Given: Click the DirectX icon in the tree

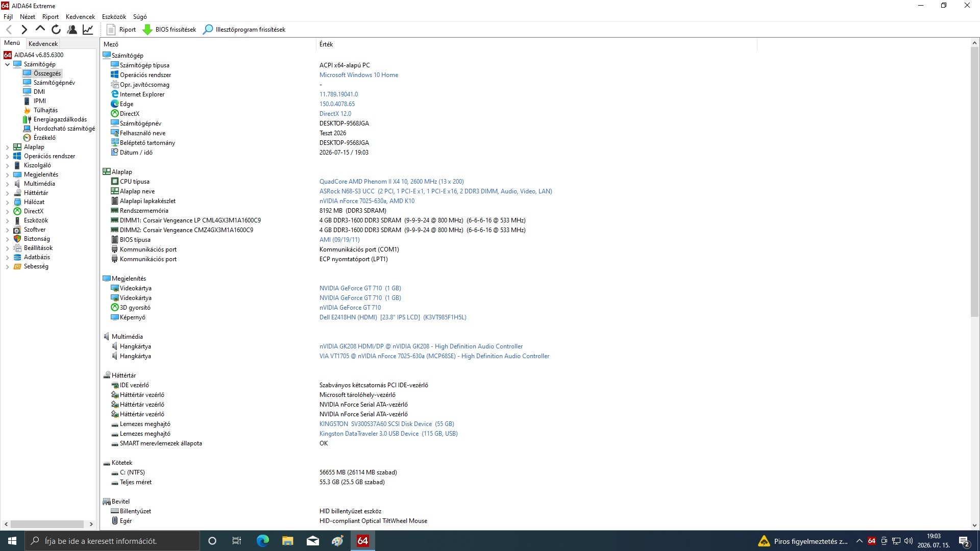Looking at the screenshot, I should [x=17, y=211].
